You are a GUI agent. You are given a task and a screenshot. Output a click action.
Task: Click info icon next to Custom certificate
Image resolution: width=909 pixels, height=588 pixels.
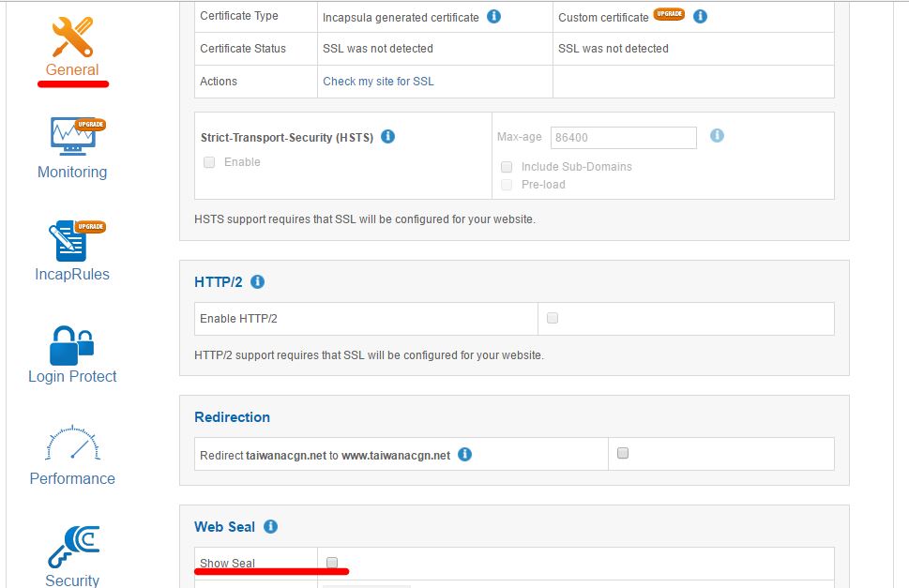pyautogui.click(x=700, y=17)
